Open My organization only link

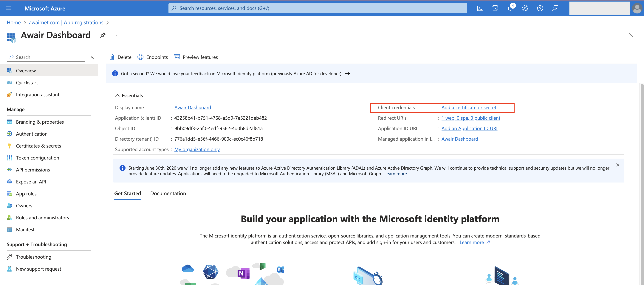tap(197, 150)
